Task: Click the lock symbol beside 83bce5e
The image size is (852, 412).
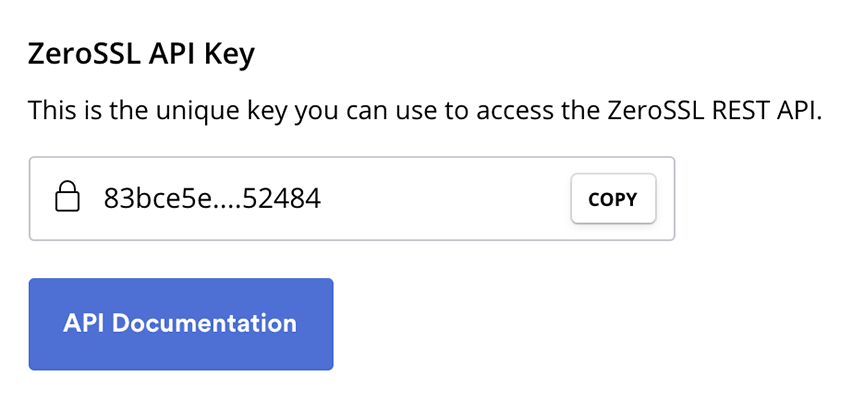Action: [x=67, y=197]
